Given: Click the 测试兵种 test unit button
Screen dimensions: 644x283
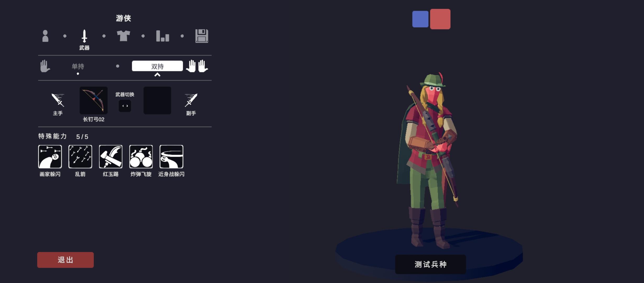Looking at the screenshot, I should click(x=430, y=264).
